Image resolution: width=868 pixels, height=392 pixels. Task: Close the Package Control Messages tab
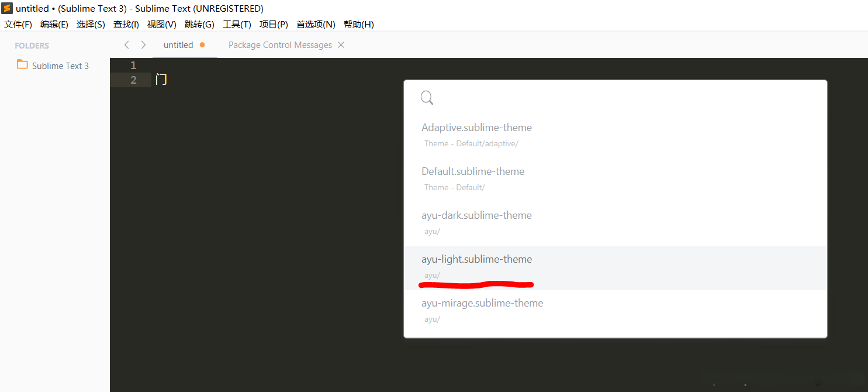(341, 45)
